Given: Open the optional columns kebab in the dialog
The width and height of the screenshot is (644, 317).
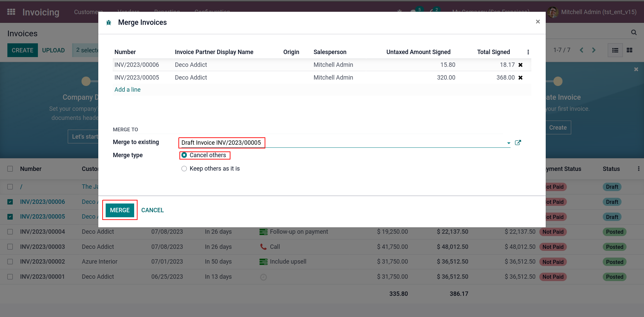Looking at the screenshot, I should (528, 52).
